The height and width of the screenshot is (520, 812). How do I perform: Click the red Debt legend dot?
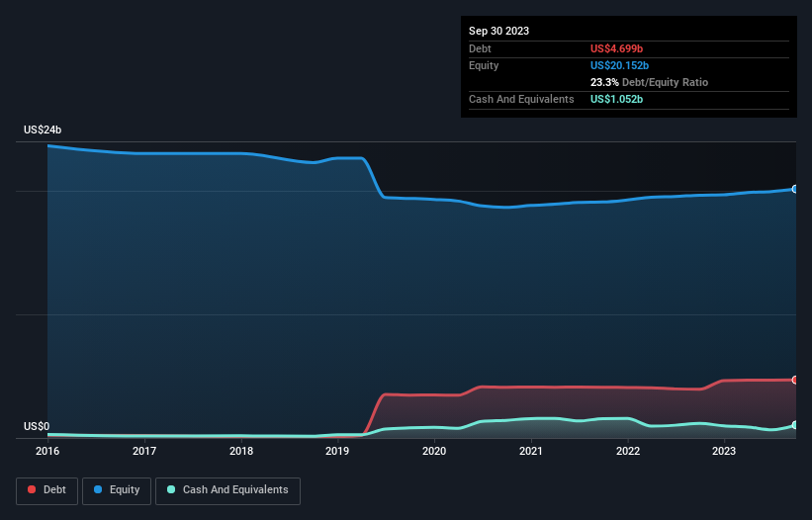tap(32, 489)
